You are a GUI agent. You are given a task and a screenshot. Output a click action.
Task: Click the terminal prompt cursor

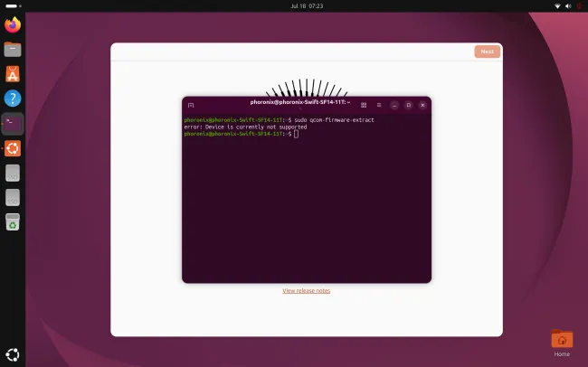coord(296,134)
